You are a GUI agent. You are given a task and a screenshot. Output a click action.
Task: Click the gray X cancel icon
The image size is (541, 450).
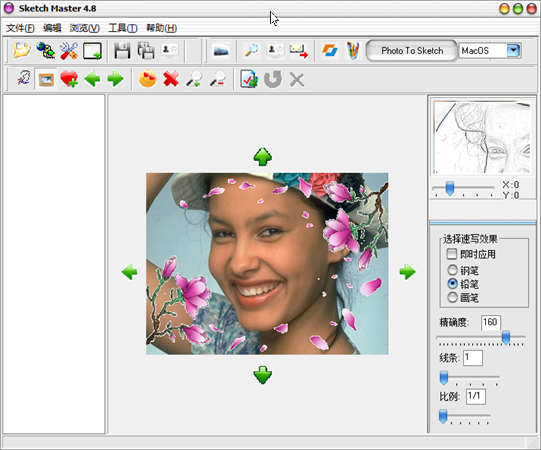(x=297, y=80)
